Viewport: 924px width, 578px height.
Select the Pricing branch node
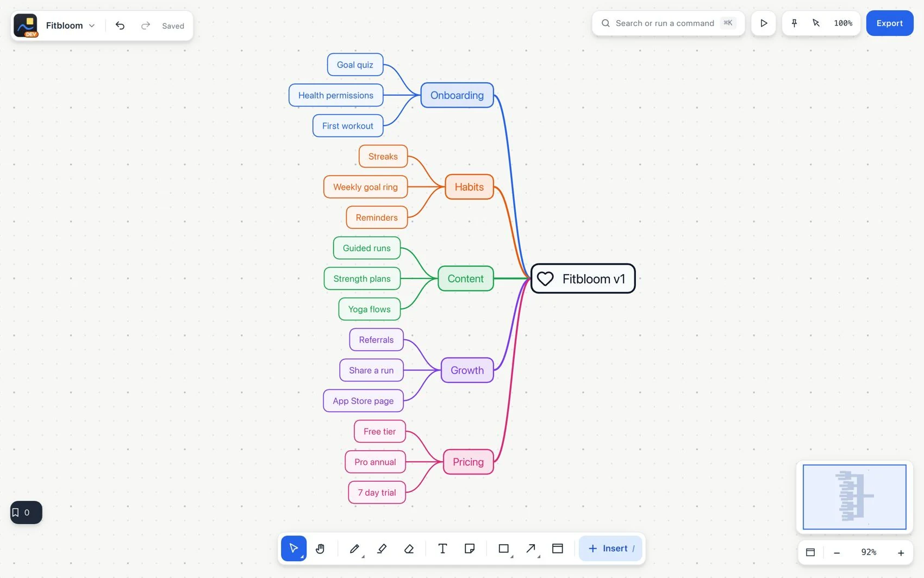[468, 462]
